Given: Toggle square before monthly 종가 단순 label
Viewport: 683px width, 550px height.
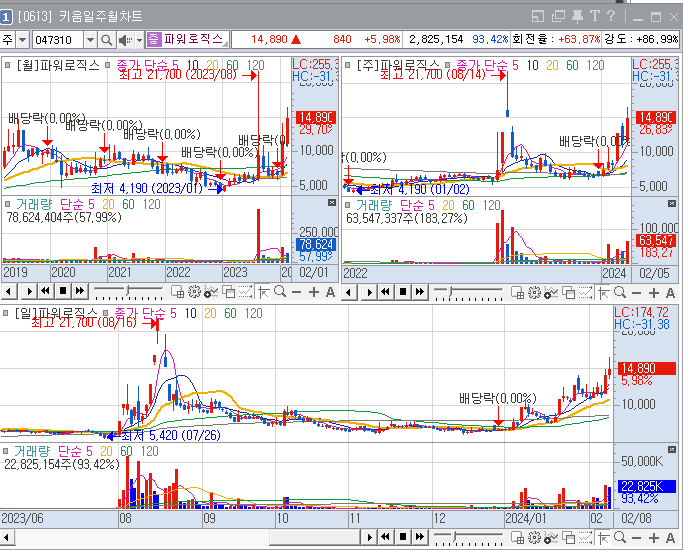Looking at the screenshot, I should point(108,65).
